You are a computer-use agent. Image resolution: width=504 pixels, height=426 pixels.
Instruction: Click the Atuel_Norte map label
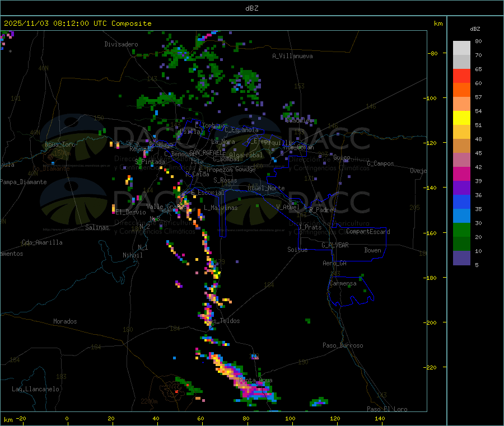click(x=266, y=188)
